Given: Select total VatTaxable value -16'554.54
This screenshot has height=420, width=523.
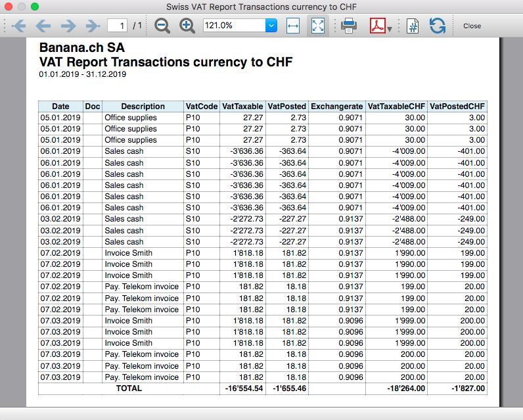Looking at the screenshot, I should coord(244,388).
